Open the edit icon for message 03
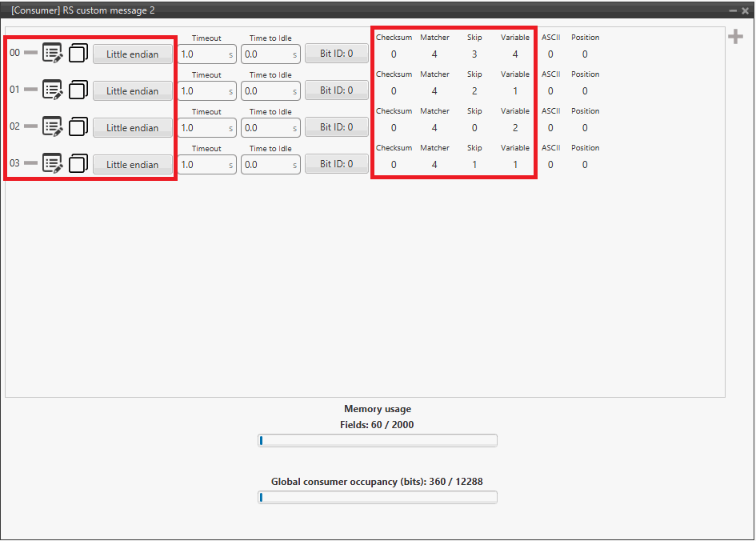The height and width of the screenshot is (541, 756). (53, 164)
